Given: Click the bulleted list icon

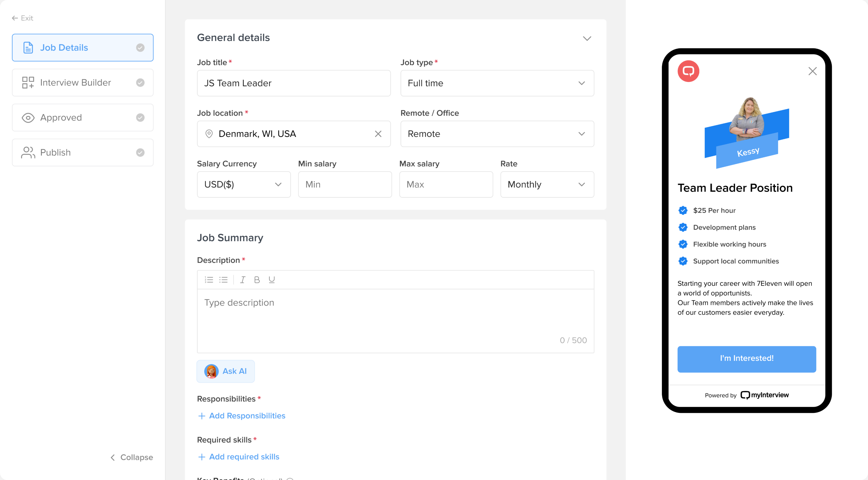Looking at the screenshot, I should tap(223, 280).
